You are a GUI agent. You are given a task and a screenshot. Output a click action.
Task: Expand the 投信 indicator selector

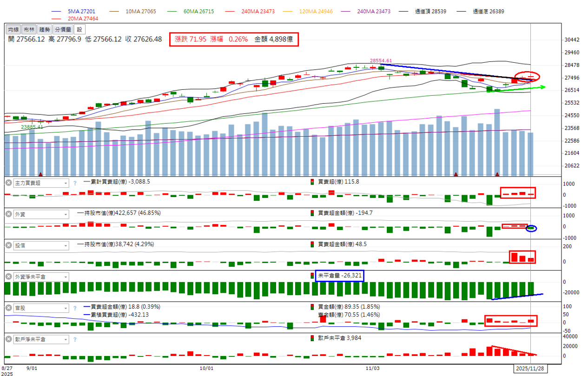(x=65, y=245)
